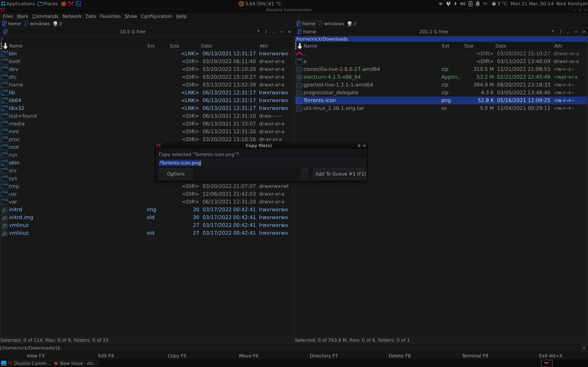Click the * select-group icon on right panel
This screenshot has width=588, height=367.
point(553,32)
